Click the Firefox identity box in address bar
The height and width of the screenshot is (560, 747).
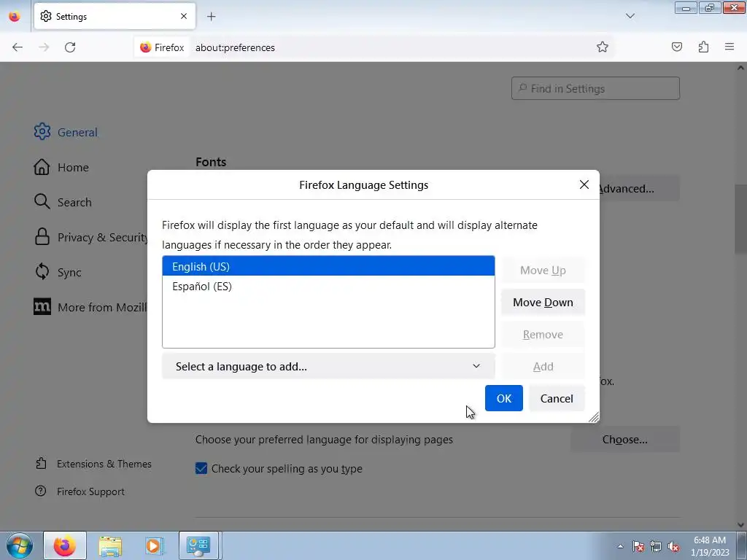pos(162,47)
